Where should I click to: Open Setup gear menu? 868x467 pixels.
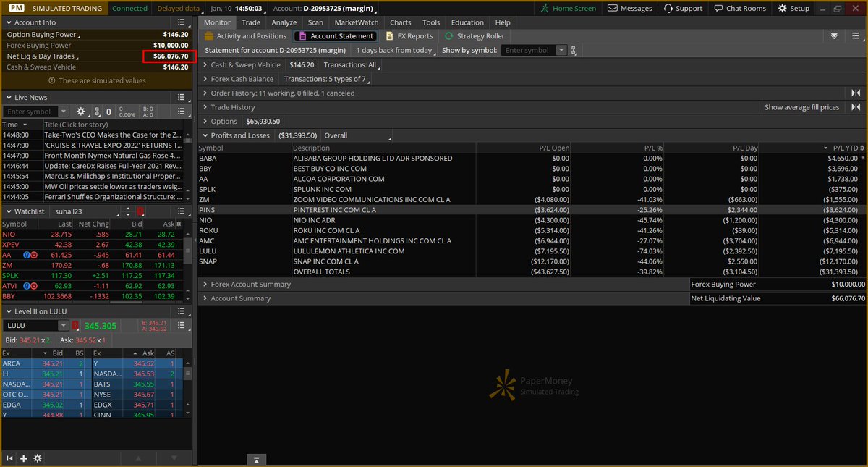[793, 8]
